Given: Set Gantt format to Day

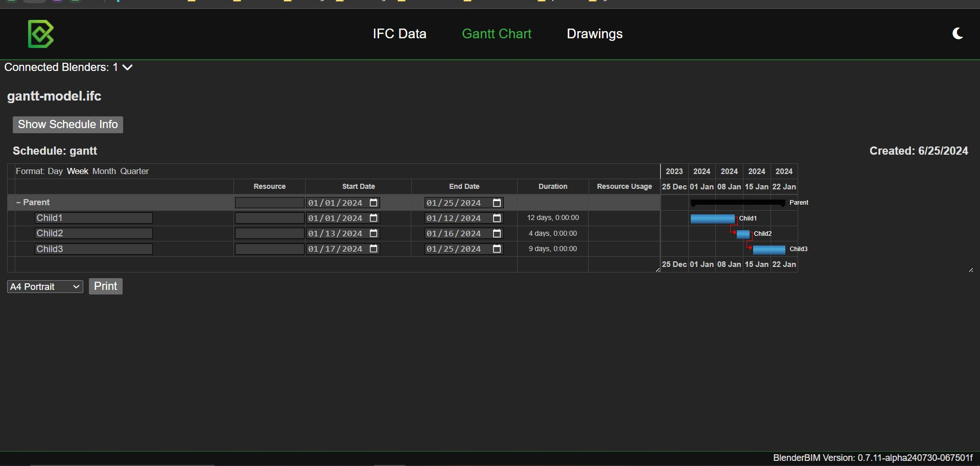Looking at the screenshot, I should tap(55, 171).
